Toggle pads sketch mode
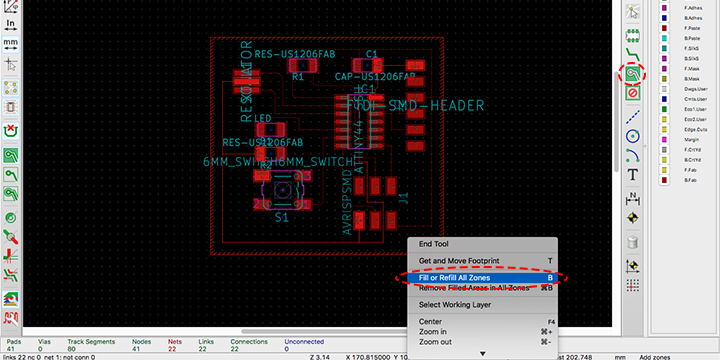The image size is (720, 360). pyautogui.click(x=11, y=217)
